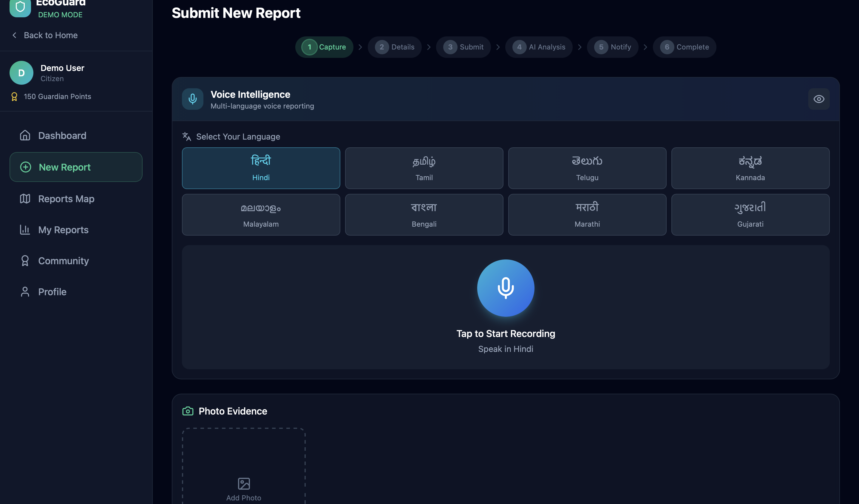Toggle voice panel visibility with eye icon
The width and height of the screenshot is (859, 504).
coord(818,99)
